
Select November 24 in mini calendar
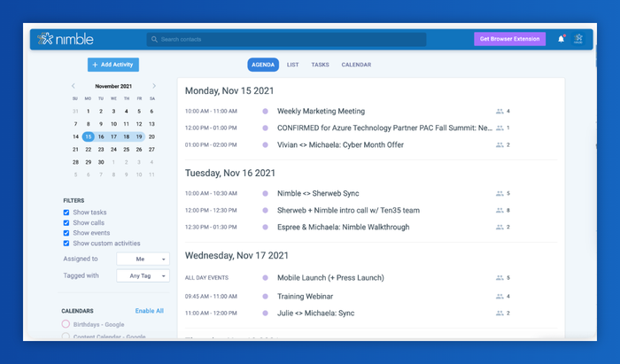click(113, 150)
